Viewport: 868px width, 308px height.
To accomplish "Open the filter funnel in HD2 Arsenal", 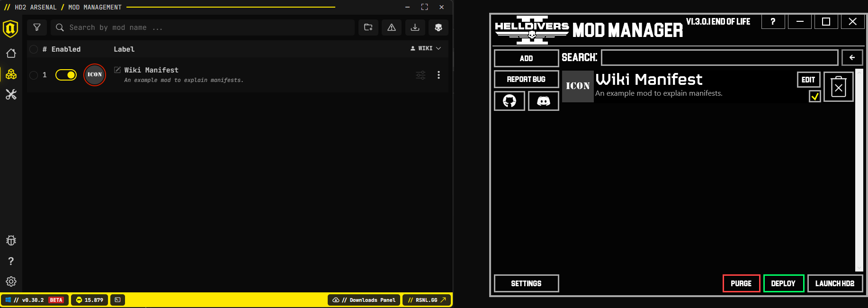I will (x=37, y=27).
